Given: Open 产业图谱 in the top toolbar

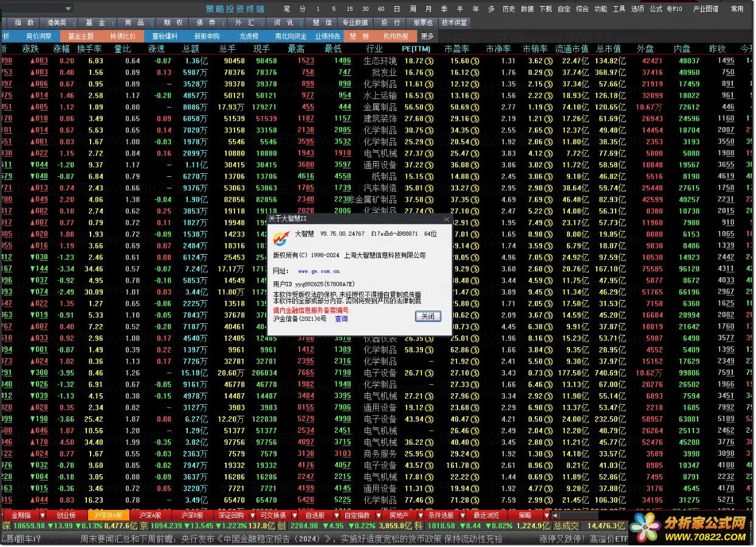Looking at the screenshot, I should click(705, 9).
